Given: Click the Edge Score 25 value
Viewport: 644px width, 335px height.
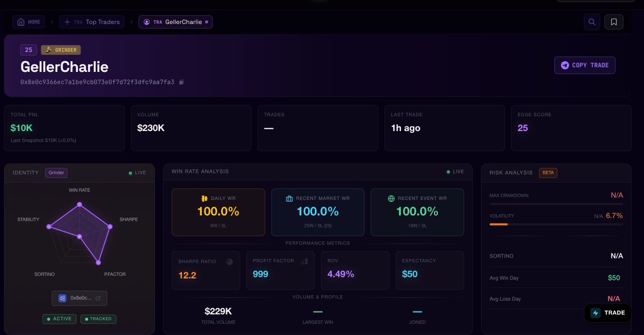Looking at the screenshot, I should [523, 128].
